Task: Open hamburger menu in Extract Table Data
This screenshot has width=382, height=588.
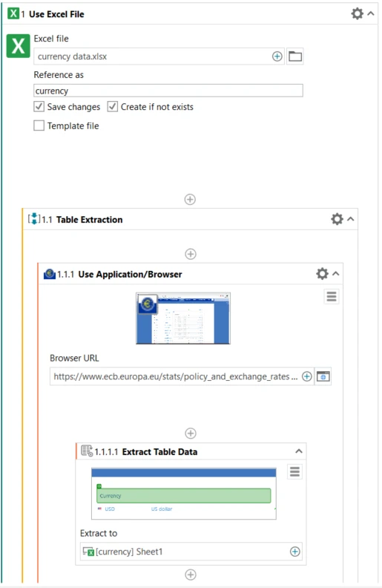Action: point(294,471)
